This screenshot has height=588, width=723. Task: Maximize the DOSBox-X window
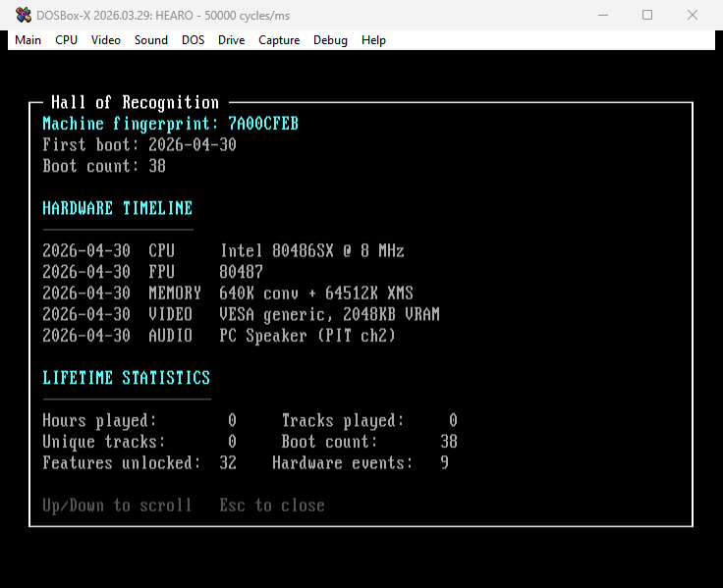tap(647, 15)
